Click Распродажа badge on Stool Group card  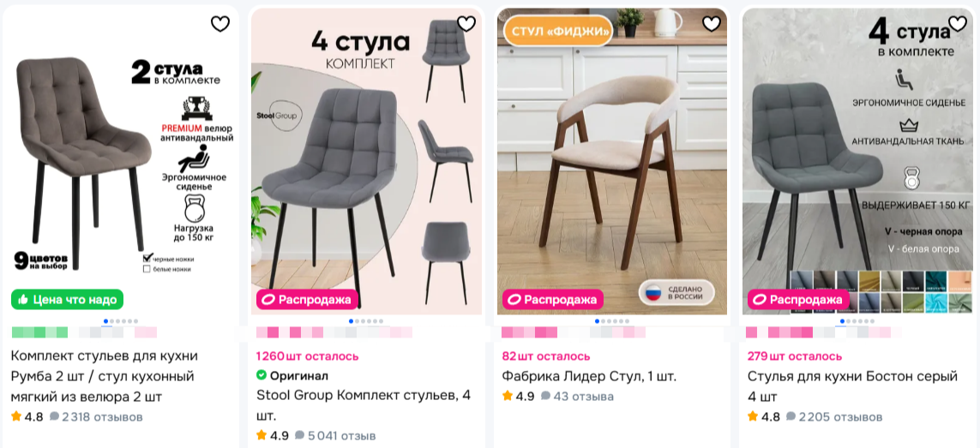pos(307,299)
